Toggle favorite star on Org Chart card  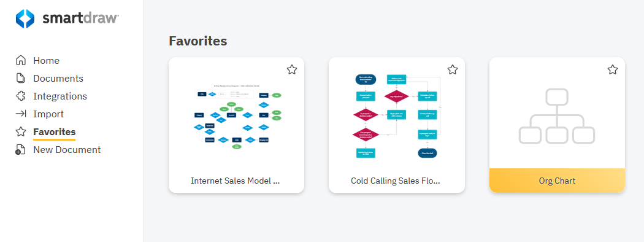612,69
